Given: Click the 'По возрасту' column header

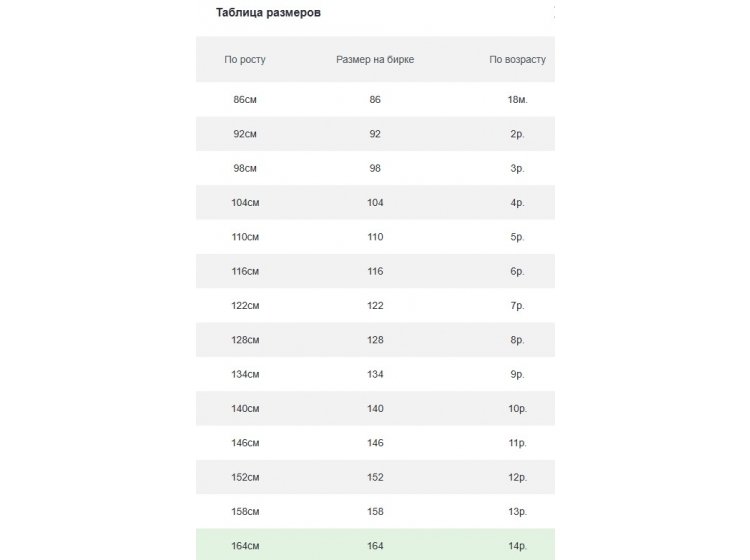Looking at the screenshot, I should (x=517, y=60).
